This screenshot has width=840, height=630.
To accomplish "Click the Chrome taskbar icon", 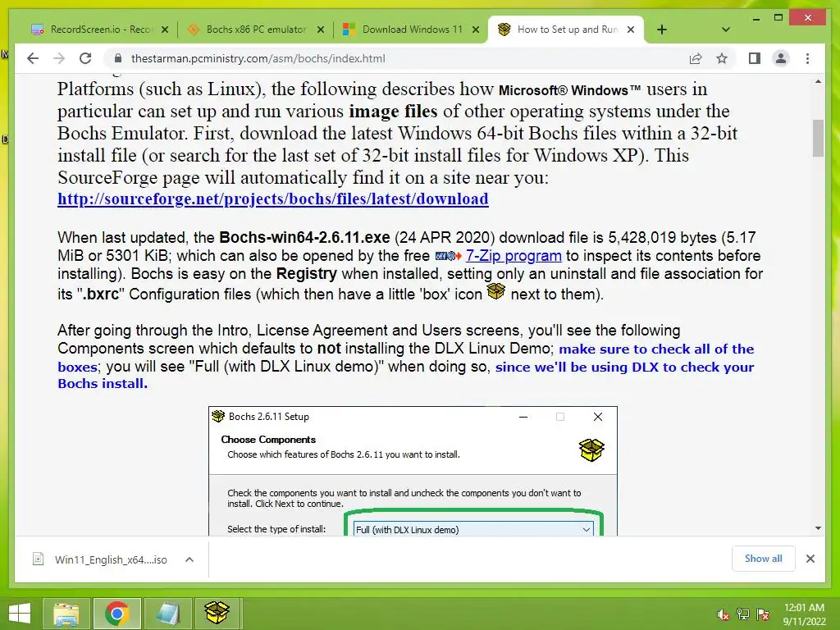I will click(117, 614).
